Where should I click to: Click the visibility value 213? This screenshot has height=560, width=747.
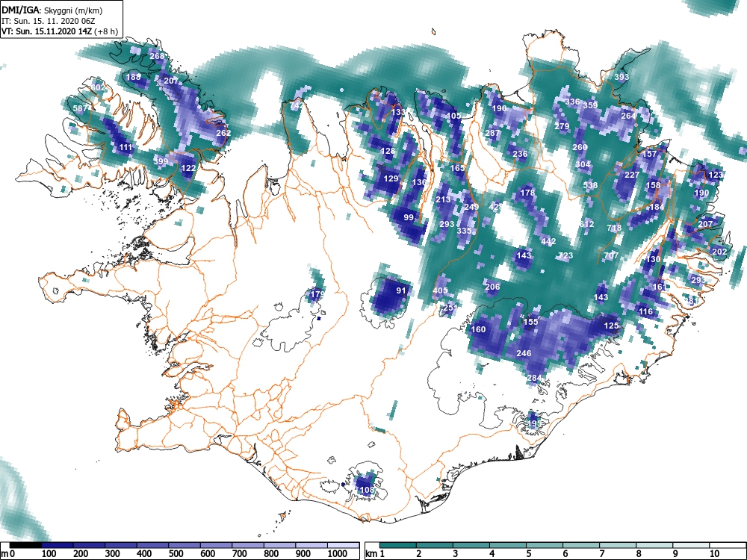coord(443,199)
